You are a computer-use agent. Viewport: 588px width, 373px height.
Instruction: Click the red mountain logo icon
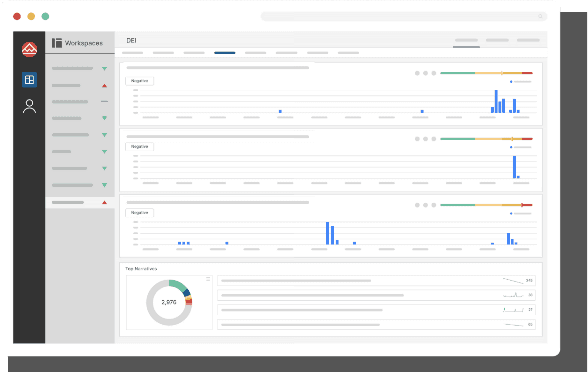coord(29,49)
